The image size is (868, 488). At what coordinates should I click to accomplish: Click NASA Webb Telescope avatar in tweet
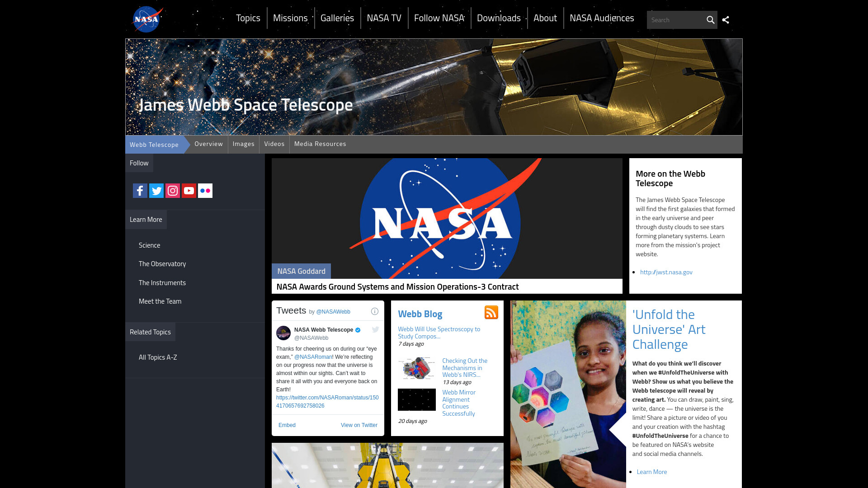283,333
